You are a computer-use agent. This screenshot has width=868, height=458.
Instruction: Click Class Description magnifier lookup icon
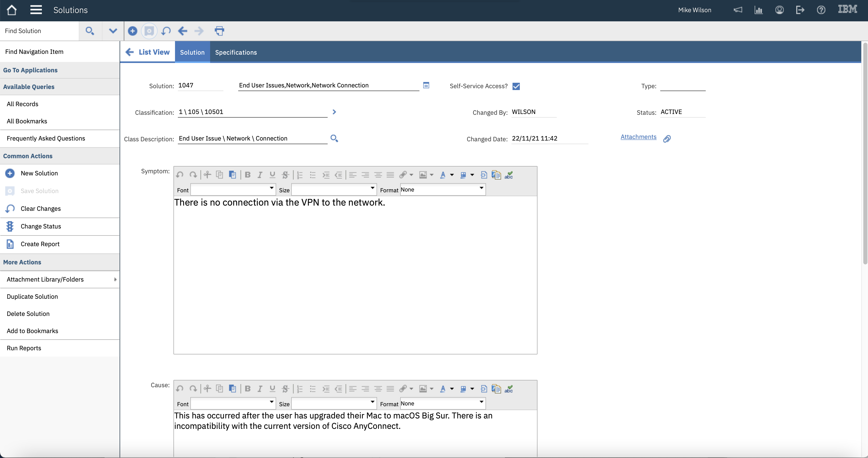pos(334,138)
